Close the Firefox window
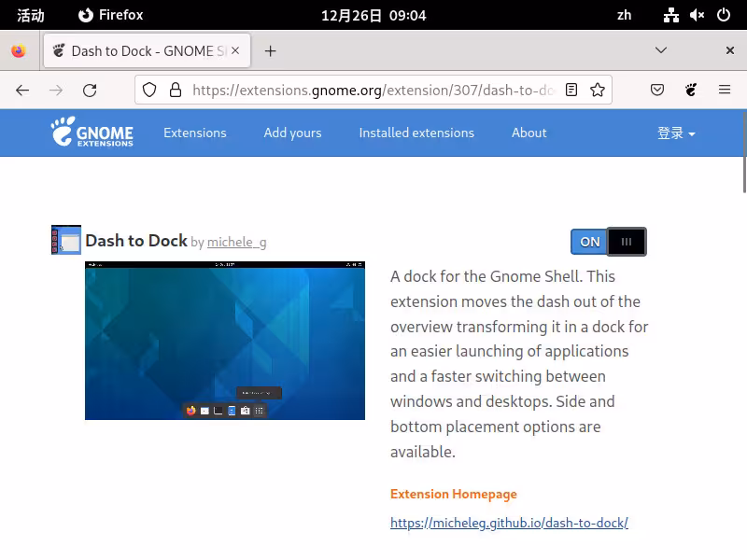747x560 pixels. (730, 50)
